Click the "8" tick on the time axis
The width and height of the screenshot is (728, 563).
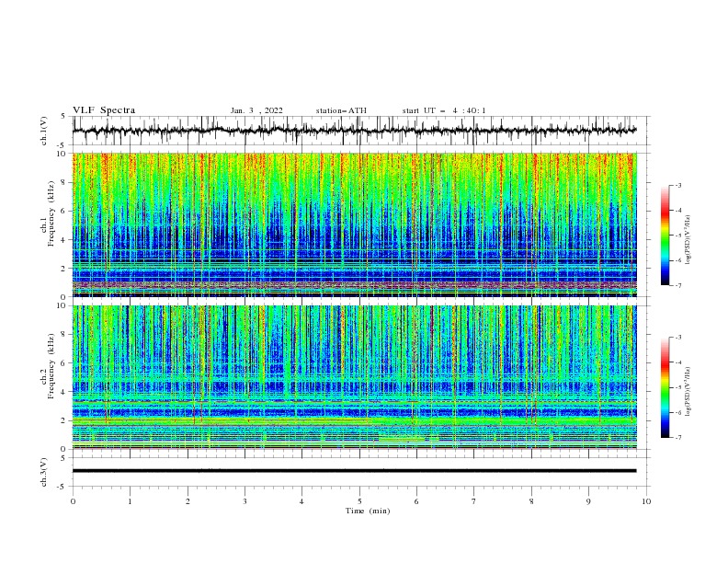(x=531, y=501)
